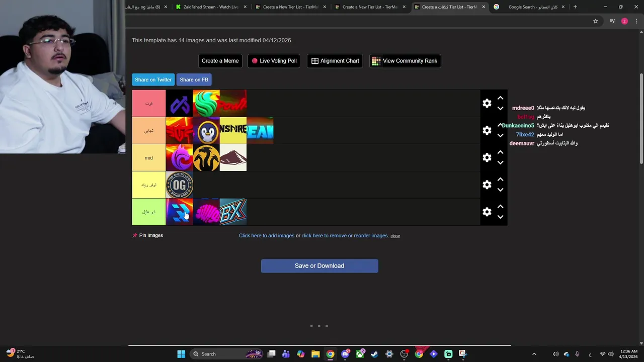Move the mid tier row up
644x362 pixels.
(x=500, y=152)
